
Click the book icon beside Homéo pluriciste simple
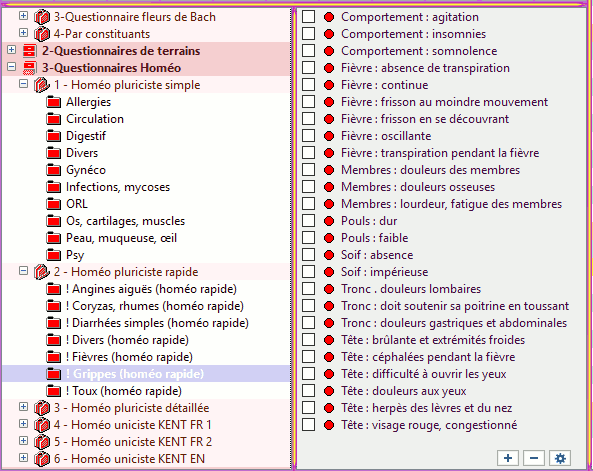click(42, 85)
